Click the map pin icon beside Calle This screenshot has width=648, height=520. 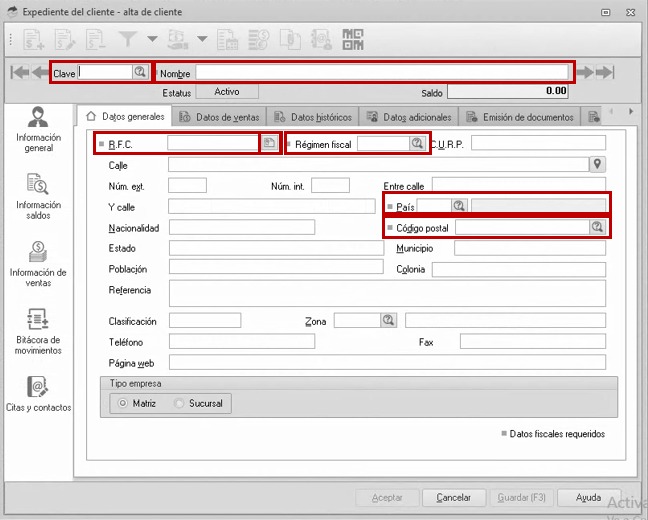(x=598, y=164)
